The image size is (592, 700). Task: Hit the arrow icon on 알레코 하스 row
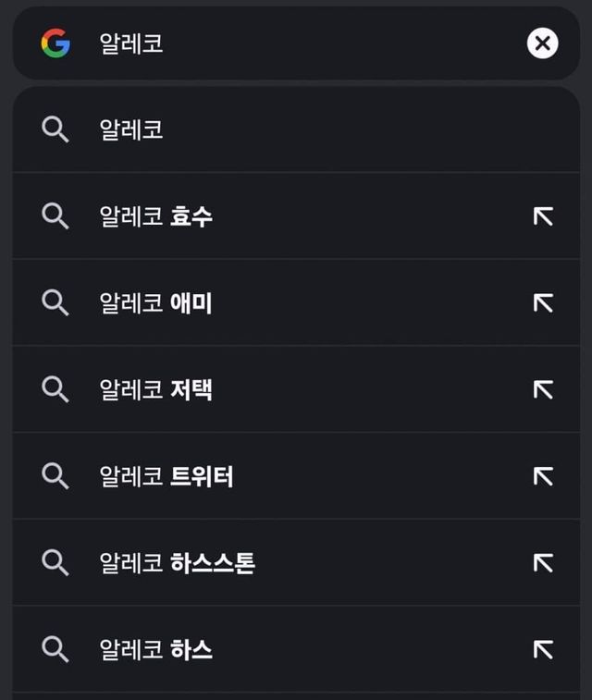pyautogui.click(x=543, y=649)
